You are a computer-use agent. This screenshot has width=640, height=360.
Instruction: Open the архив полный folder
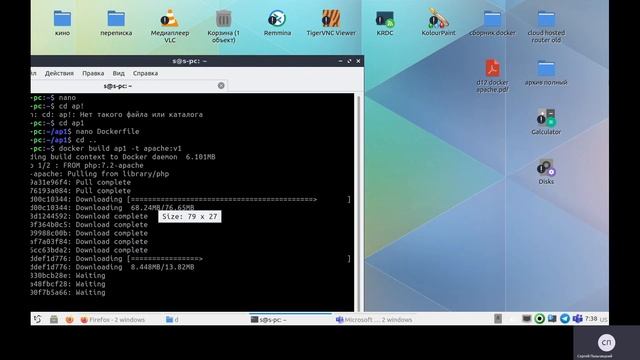[x=546, y=73]
